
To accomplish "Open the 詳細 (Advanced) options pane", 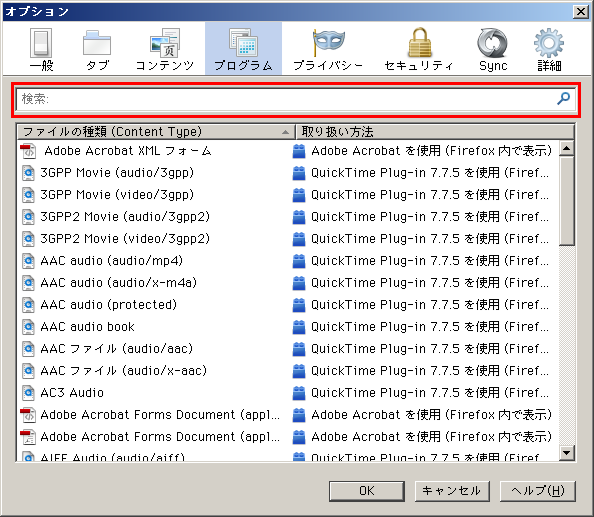I will (x=549, y=49).
